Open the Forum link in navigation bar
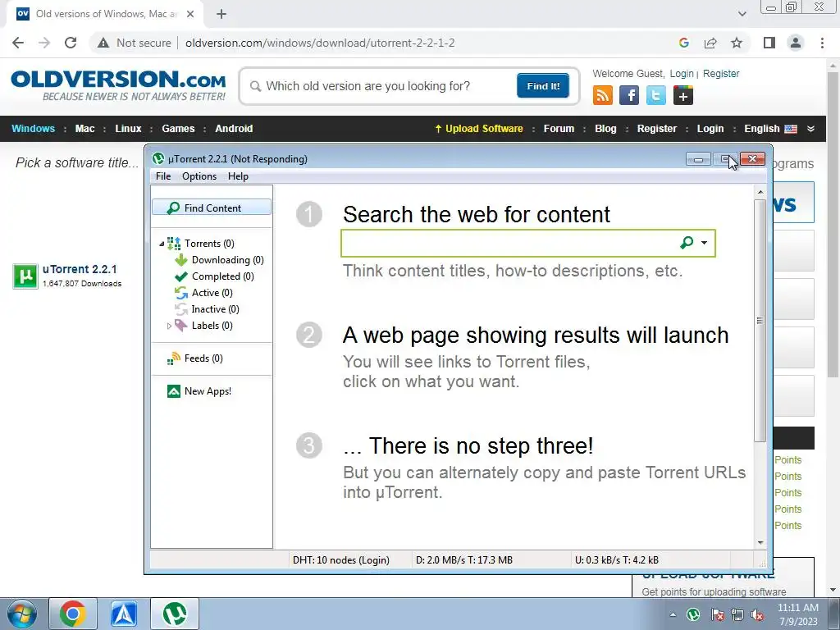The width and height of the screenshot is (840, 630). 559,129
